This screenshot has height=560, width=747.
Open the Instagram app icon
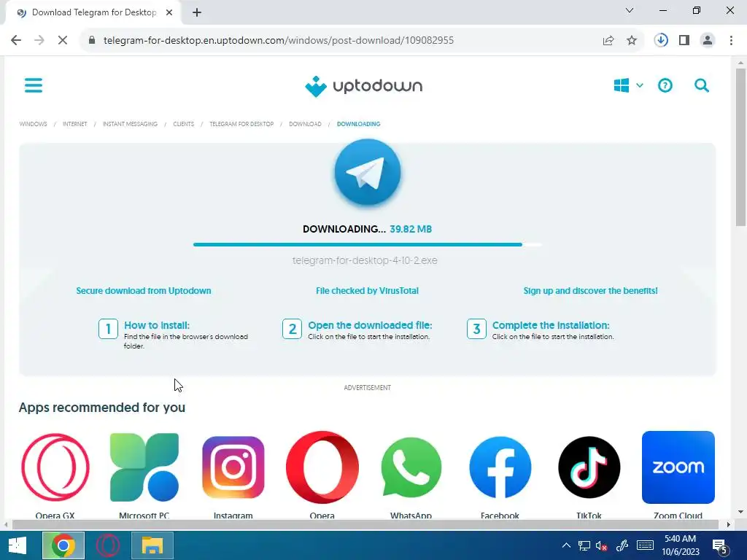233,467
